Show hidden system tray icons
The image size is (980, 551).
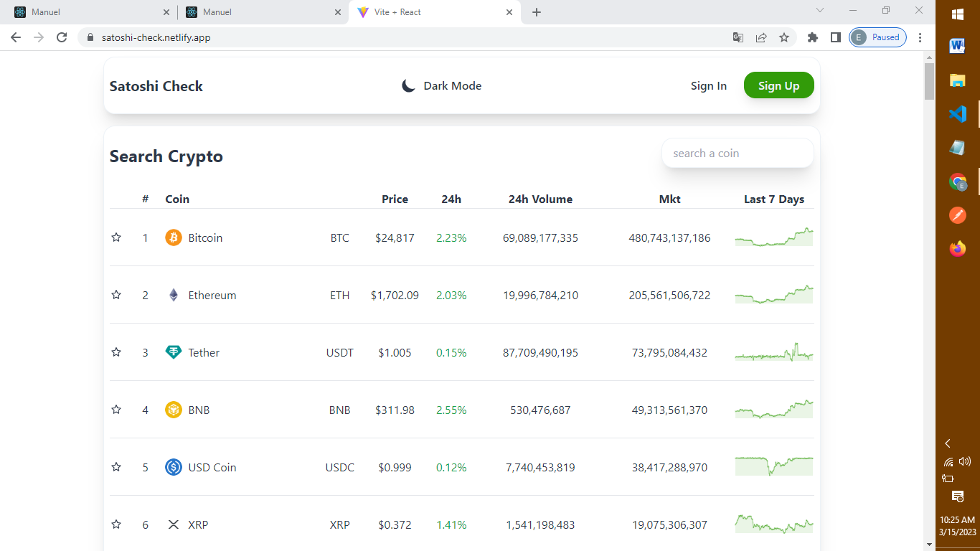pos(948,443)
